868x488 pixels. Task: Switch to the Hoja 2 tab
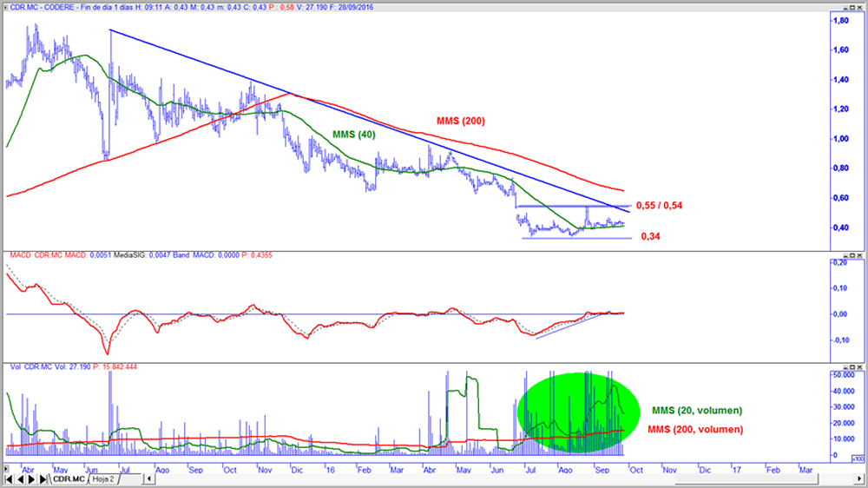click(103, 479)
